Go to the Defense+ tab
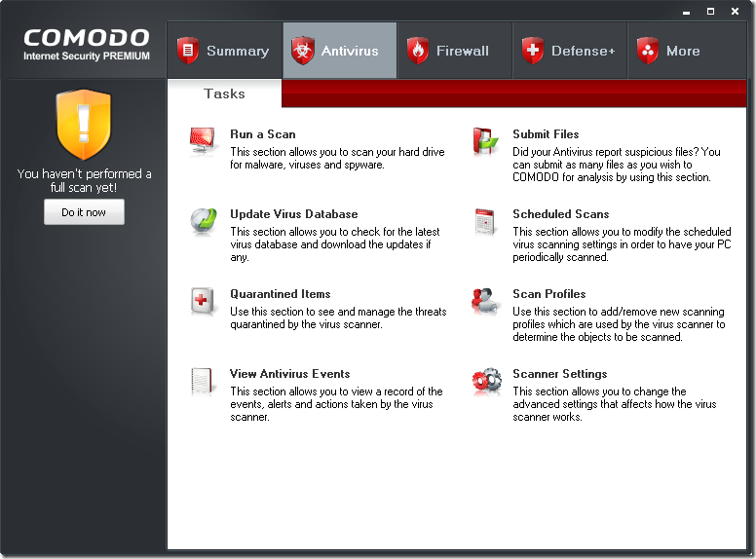 (570, 50)
